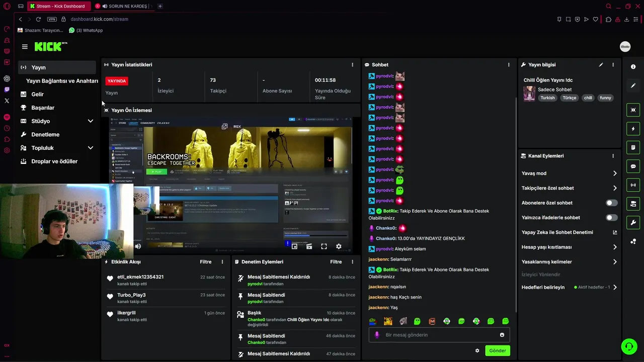
Task: Filter the Etkinlik Akışı list
Action: [x=205, y=262]
